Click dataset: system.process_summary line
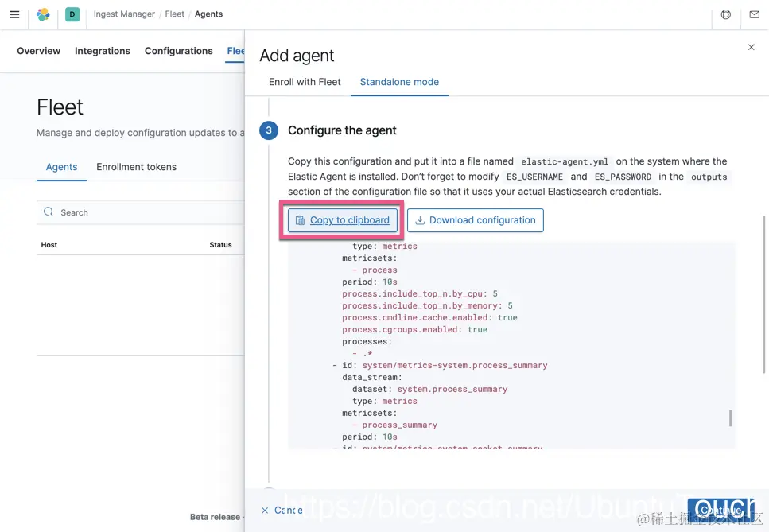Screen dimensions: 769x532 click(429, 390)
